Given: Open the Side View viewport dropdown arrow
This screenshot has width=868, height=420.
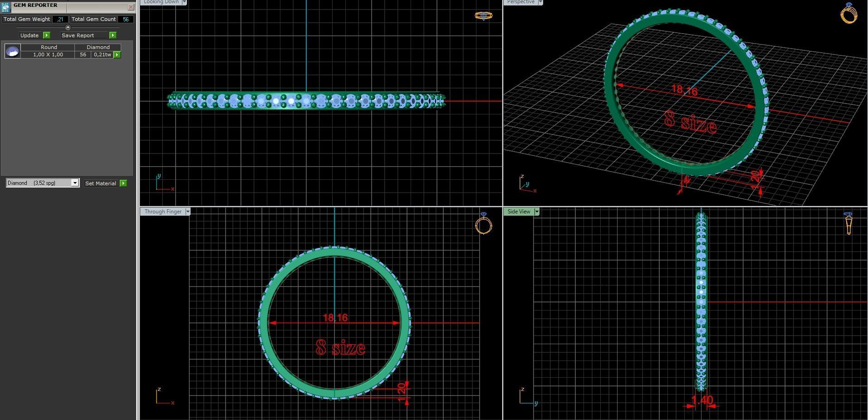Looking at the screenshot, I should coord(537,212).
